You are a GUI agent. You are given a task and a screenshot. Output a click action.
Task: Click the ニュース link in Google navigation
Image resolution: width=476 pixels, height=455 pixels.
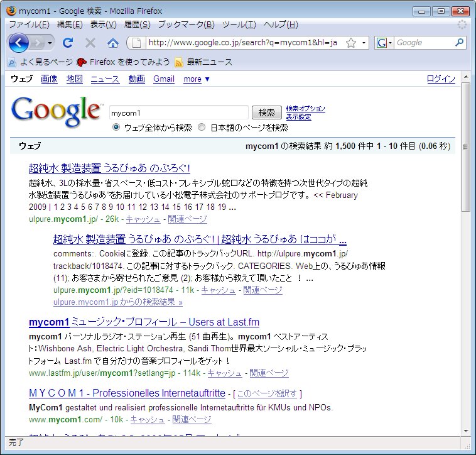[105, 79]
